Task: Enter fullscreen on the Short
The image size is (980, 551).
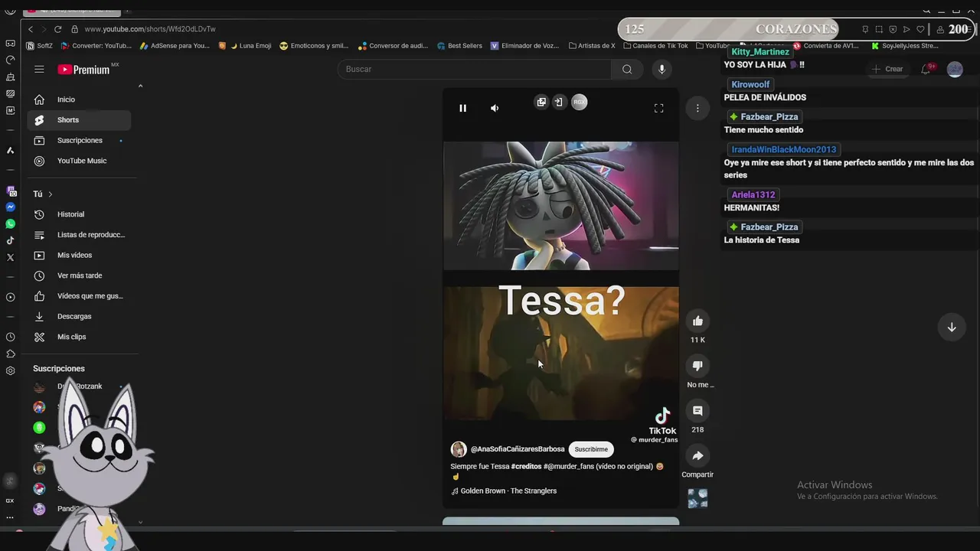Action: 658,108
